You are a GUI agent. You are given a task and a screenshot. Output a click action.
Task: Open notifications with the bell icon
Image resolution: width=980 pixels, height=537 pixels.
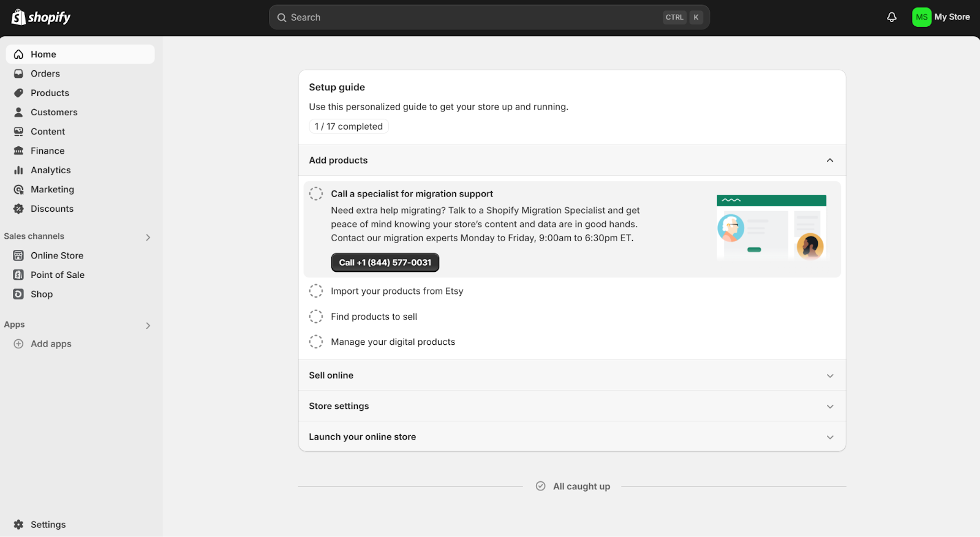click(891, 17)
